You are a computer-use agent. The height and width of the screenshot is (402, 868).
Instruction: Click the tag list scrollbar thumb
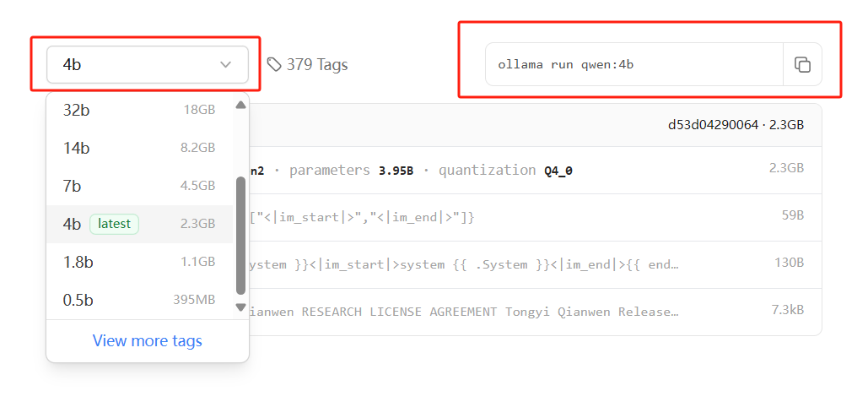point(240,236)
